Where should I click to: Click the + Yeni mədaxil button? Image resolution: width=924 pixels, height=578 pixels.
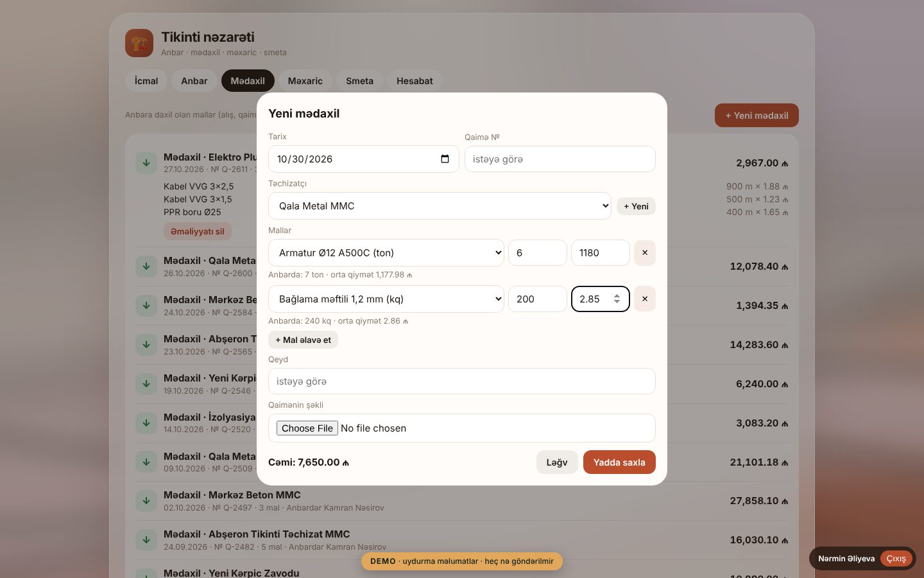coord(757,116)
